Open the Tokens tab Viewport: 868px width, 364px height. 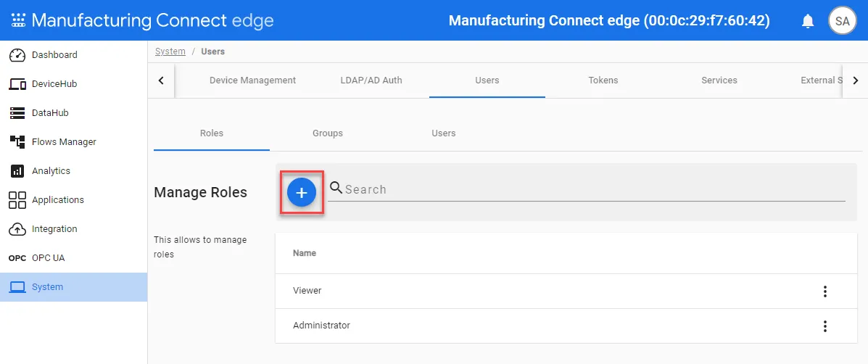click(603, 80)
